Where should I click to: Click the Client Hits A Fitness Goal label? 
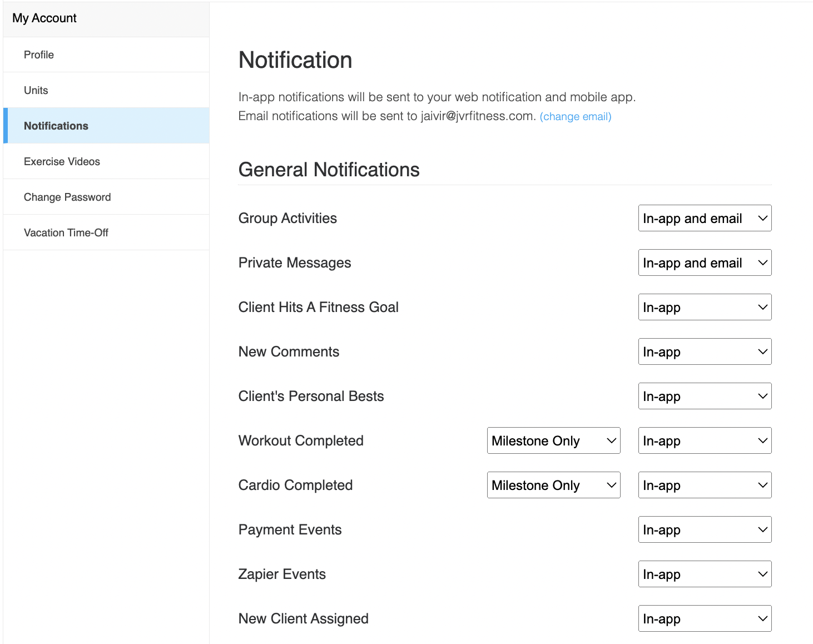click(319, 307)
